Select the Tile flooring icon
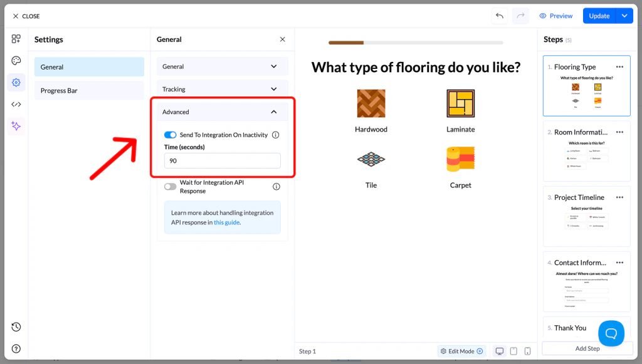642x364 pixels. click(371, 159)
